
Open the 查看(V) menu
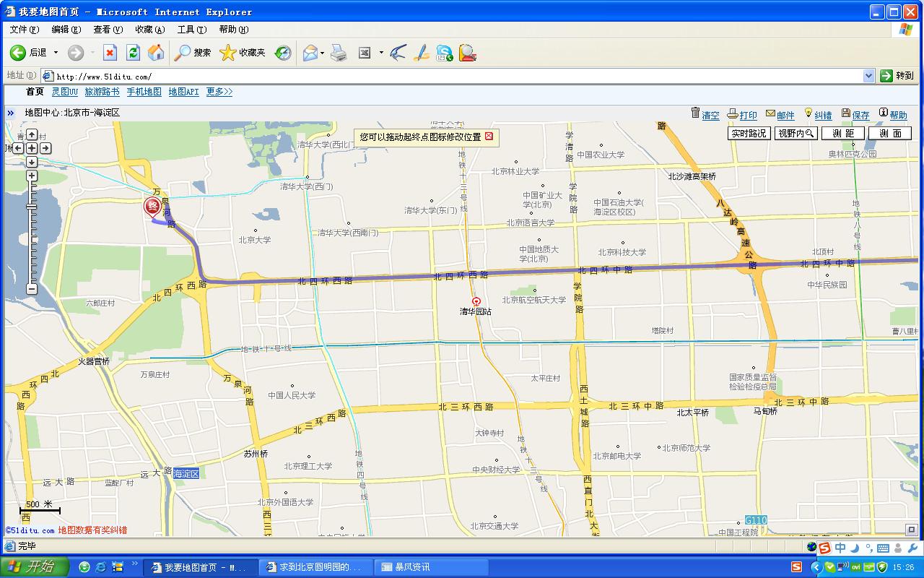[108, 30]
